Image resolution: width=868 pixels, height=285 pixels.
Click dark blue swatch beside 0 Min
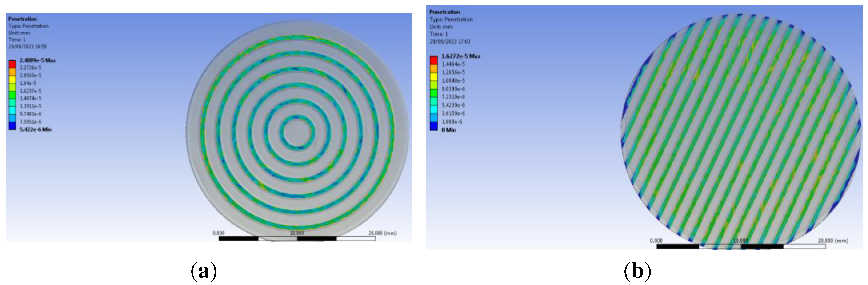[433, 126]
